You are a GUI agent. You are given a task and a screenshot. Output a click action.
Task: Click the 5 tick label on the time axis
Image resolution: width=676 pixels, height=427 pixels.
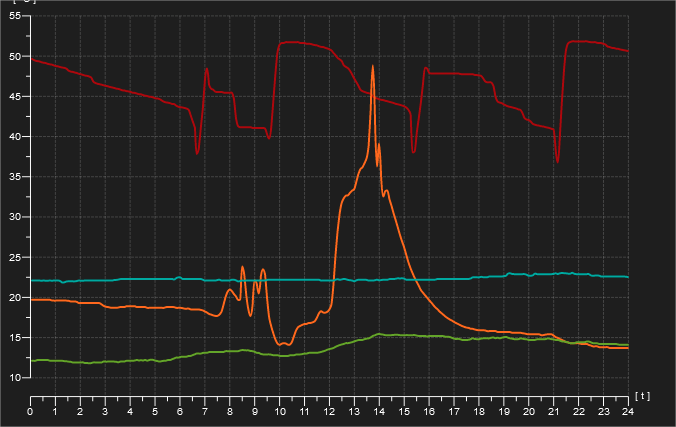(x=155, y=412)
